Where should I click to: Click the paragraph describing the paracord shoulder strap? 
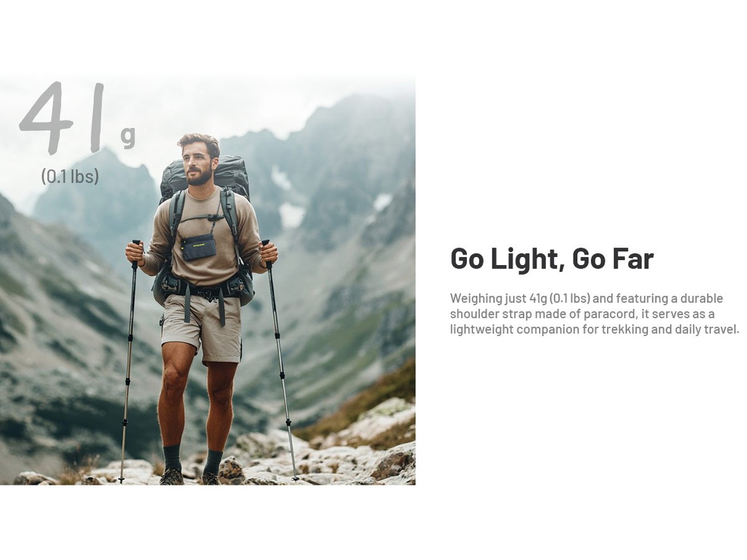click(594, 314)
